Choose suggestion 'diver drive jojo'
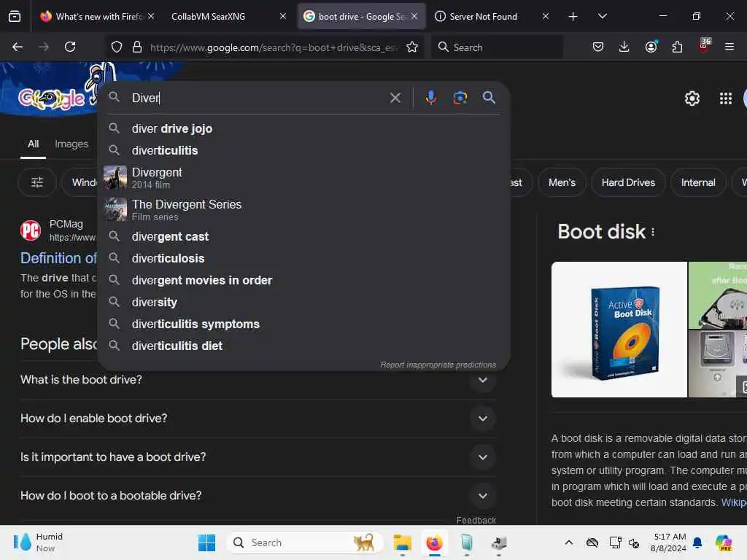Viewport: 747px width, 560px height. [x=304, y=128]
